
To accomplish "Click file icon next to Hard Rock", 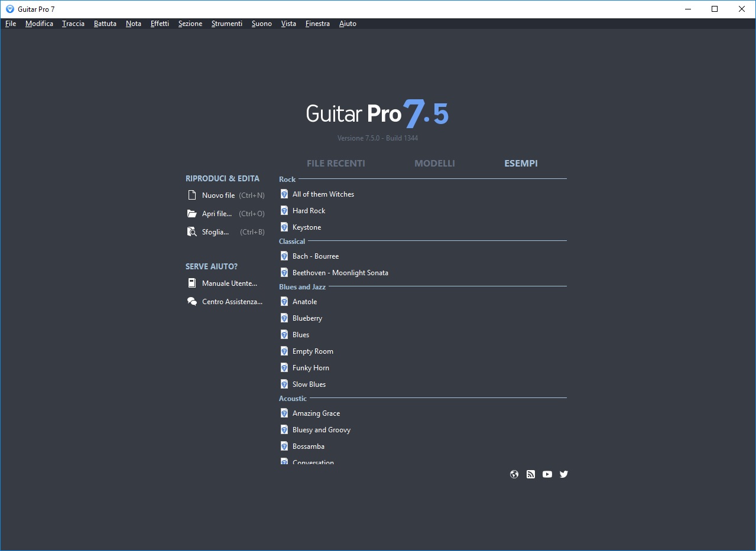I will pyautogui.click(x=284, y=210).
